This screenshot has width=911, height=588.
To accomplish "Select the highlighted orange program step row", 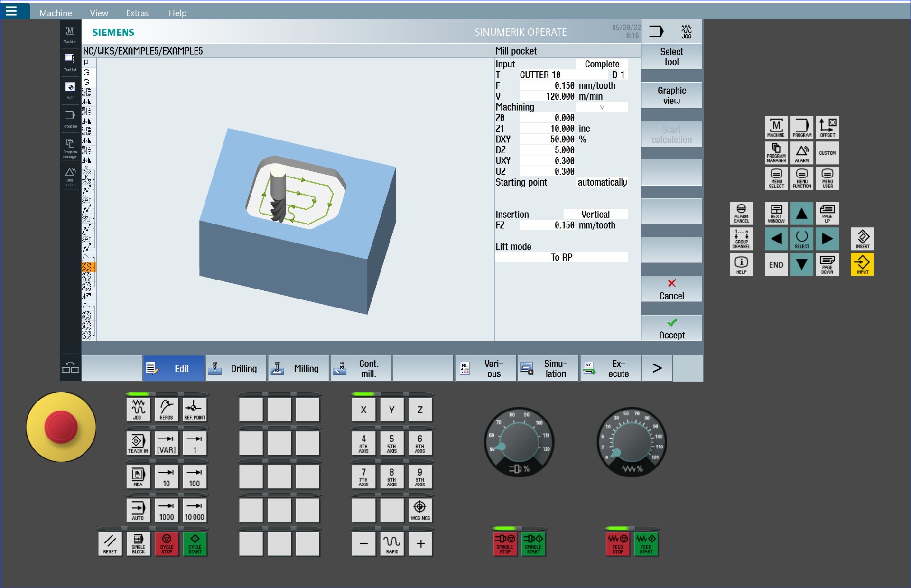I will click(89, 267).
